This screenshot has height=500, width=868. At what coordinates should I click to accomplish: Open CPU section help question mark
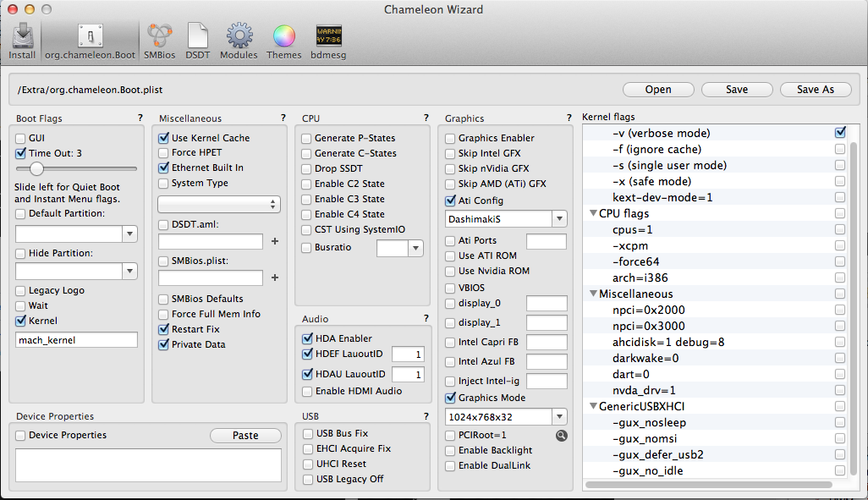426,118
